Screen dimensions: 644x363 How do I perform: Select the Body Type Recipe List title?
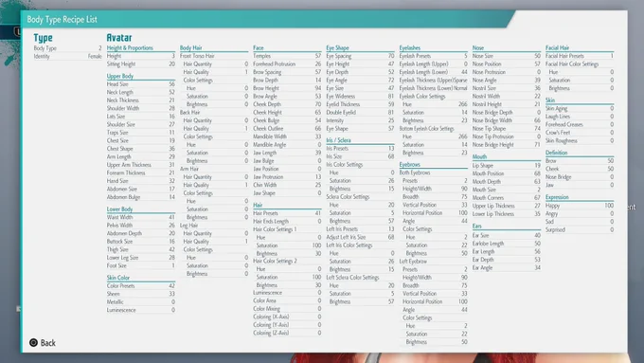[x=62, y=19]
